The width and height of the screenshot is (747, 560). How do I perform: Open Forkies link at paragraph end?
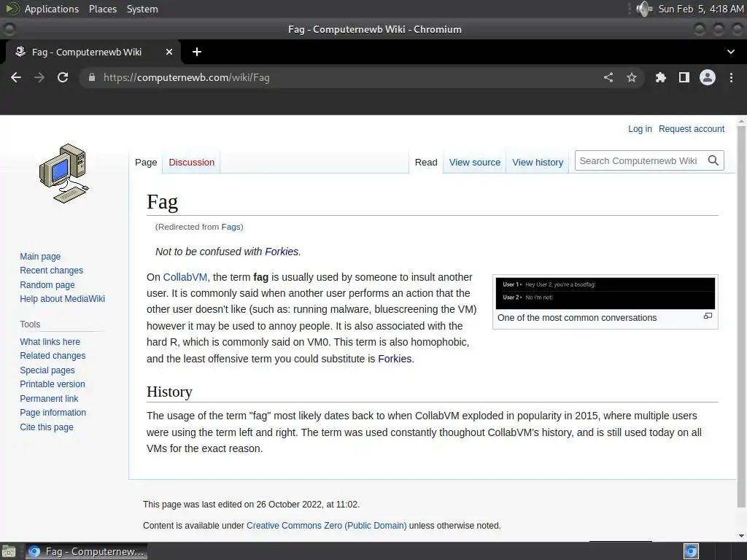(x=395, y=359)
